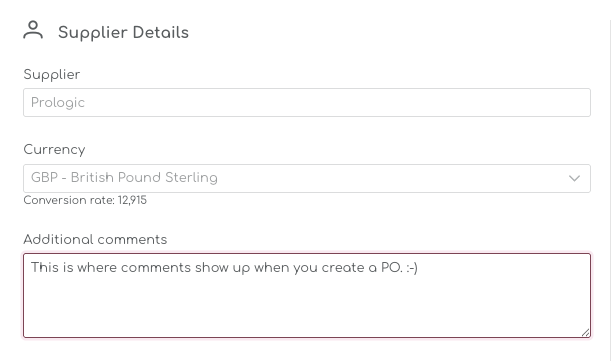The image size is (611, 361).
Task: Click the word Prologic in Supplier box
Action: [58, 103]
